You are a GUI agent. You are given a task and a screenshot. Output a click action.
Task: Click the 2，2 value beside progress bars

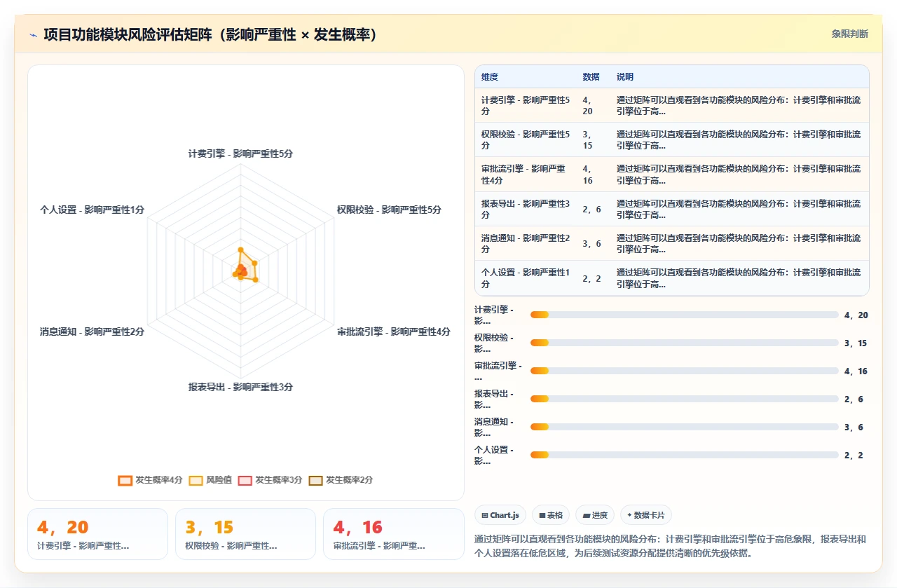click(854, 456)
